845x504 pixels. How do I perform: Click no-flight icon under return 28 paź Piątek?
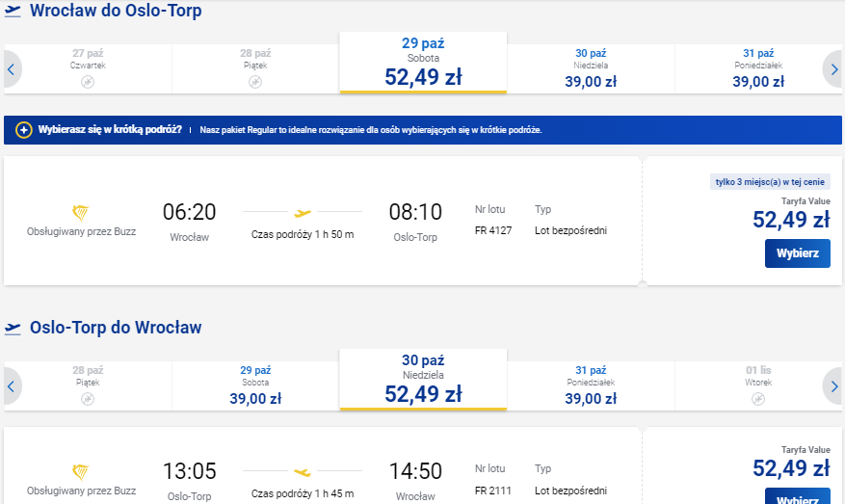88,399
